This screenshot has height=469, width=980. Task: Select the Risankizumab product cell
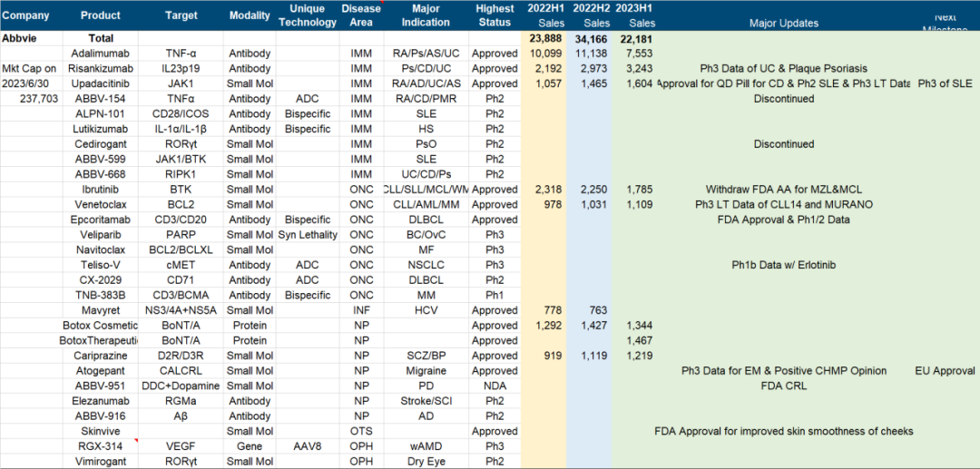101,68
